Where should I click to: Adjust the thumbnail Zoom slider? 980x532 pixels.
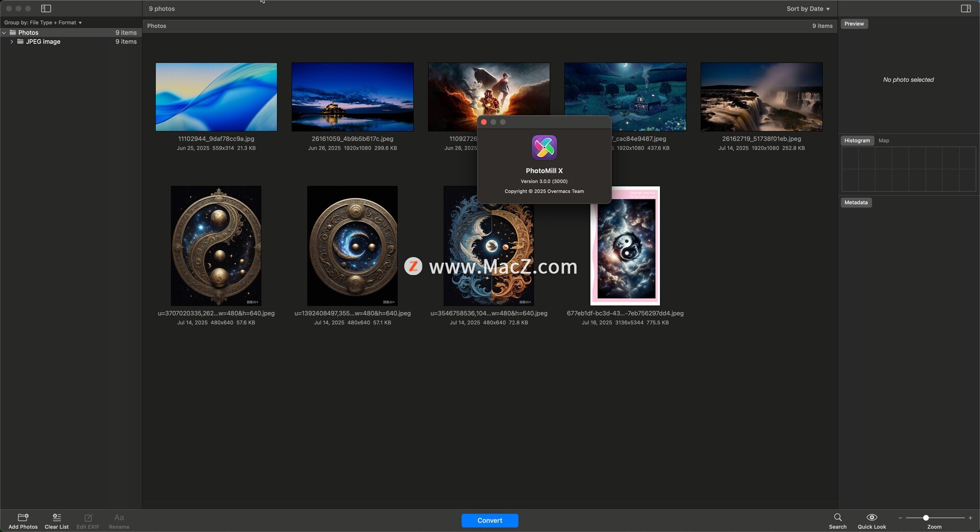click(925, 518)
